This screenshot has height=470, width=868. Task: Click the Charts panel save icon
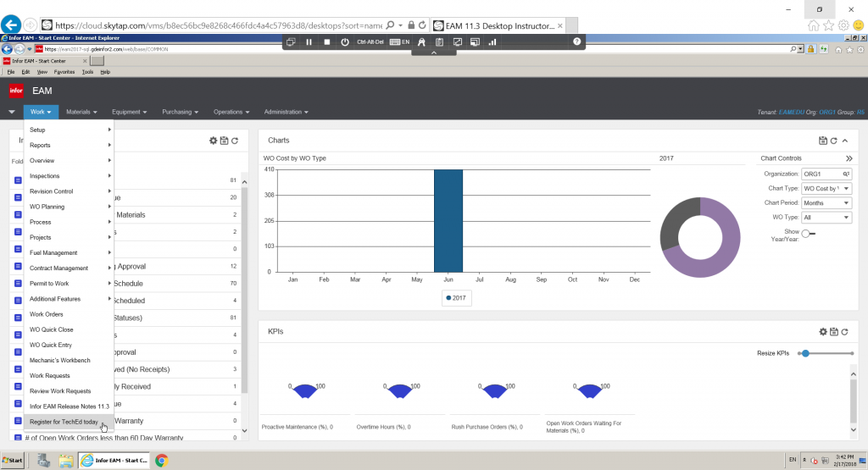pos(823,141)
